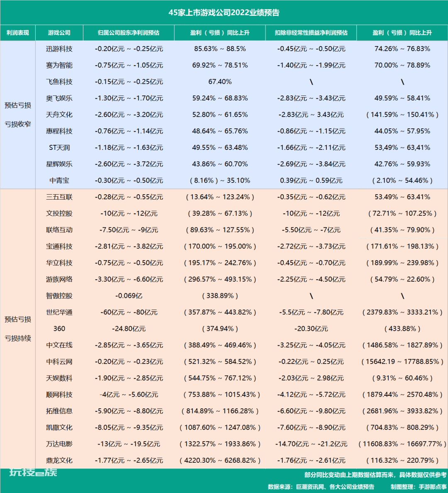448x493 pixels.
Task: Pick the '游族网络' company cell
Action: [59, 279]
